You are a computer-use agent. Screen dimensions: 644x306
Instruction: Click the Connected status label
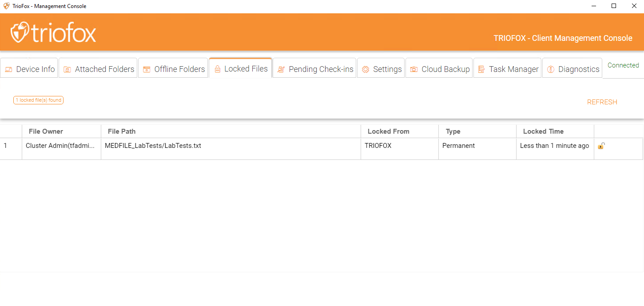[x=623, y=65]
